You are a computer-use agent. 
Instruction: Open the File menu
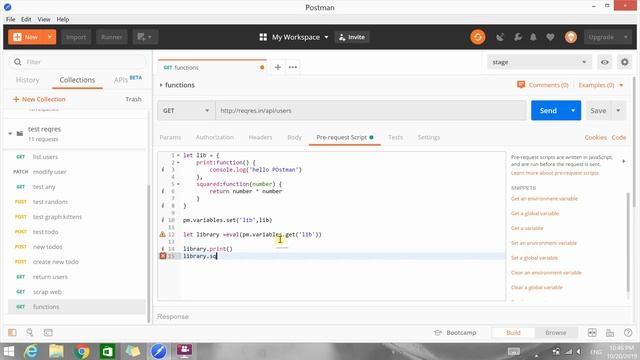[10, 19]
